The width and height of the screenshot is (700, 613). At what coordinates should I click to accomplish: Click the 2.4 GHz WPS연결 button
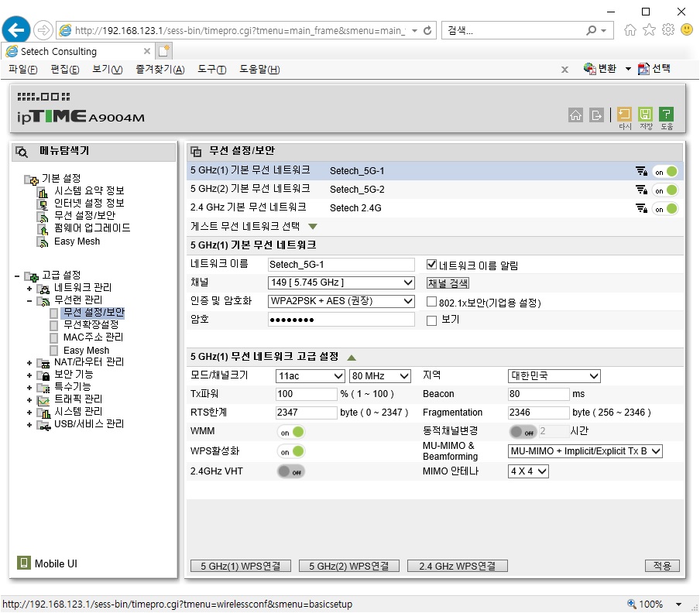458,566
